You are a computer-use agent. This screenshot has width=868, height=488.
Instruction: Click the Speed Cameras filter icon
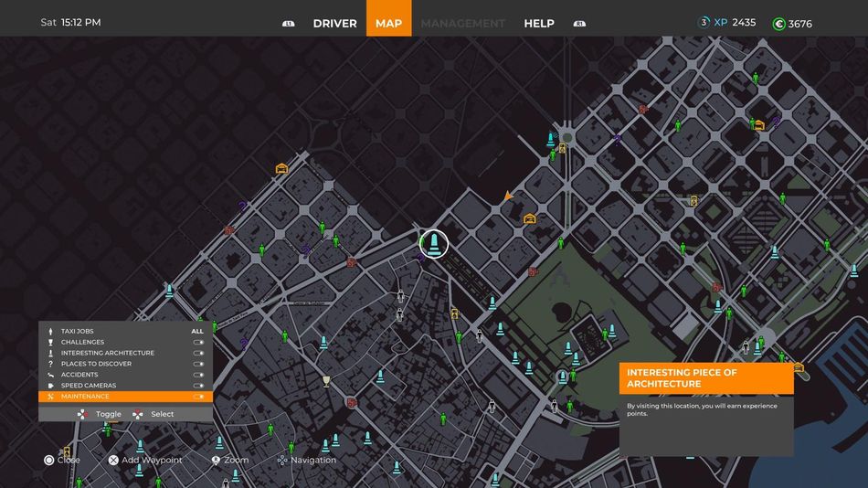50,386
